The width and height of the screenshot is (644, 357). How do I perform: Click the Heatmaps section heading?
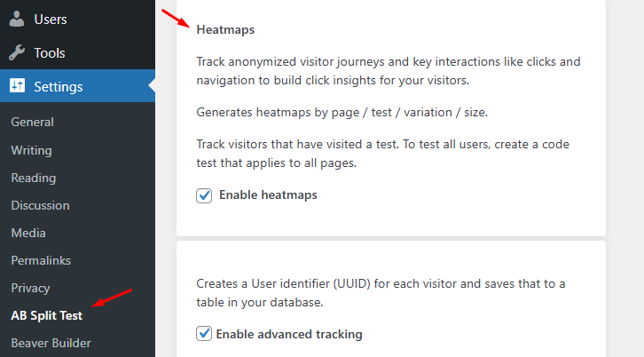coord(225,30)
